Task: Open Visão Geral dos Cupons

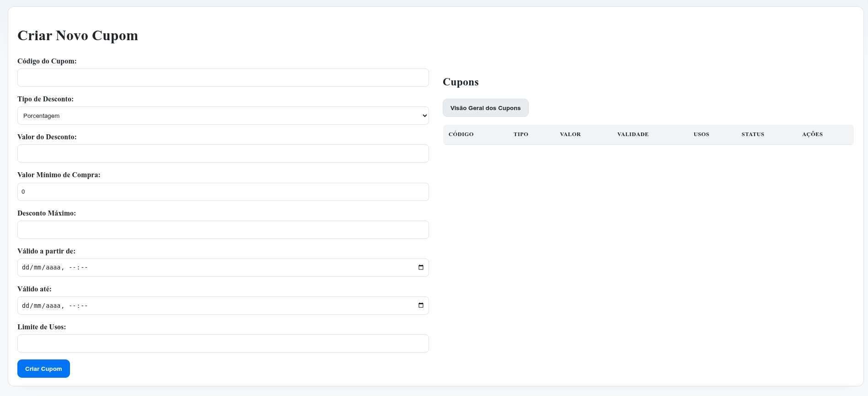Action: point(485,108)
